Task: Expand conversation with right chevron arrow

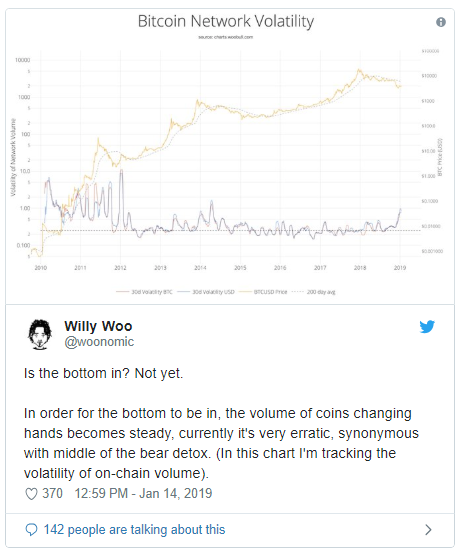Action: pyautogui.click(x=428, y=530)
